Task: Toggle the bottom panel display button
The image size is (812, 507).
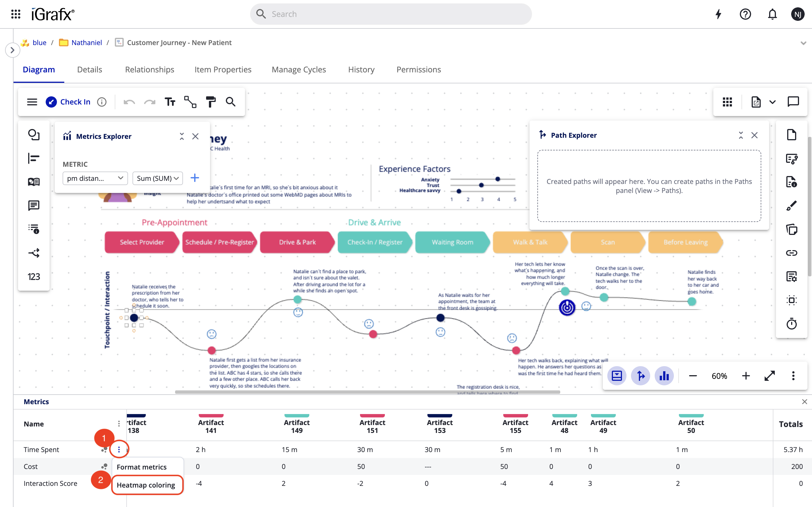Action: [x=617, y=376]
